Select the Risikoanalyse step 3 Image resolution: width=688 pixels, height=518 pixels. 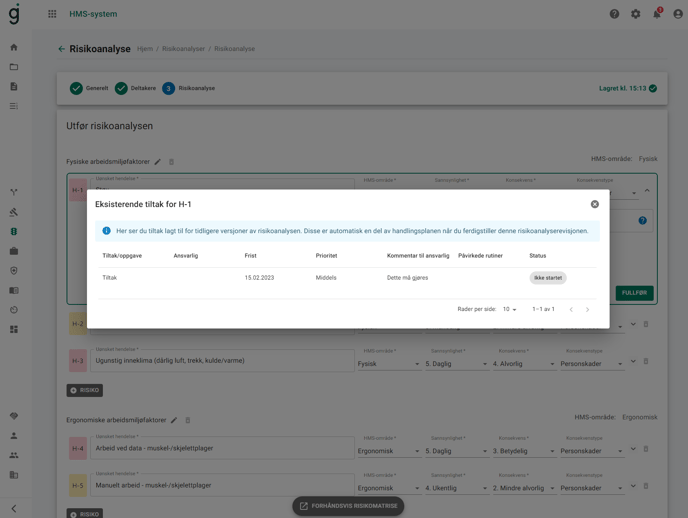click(188, 88)
